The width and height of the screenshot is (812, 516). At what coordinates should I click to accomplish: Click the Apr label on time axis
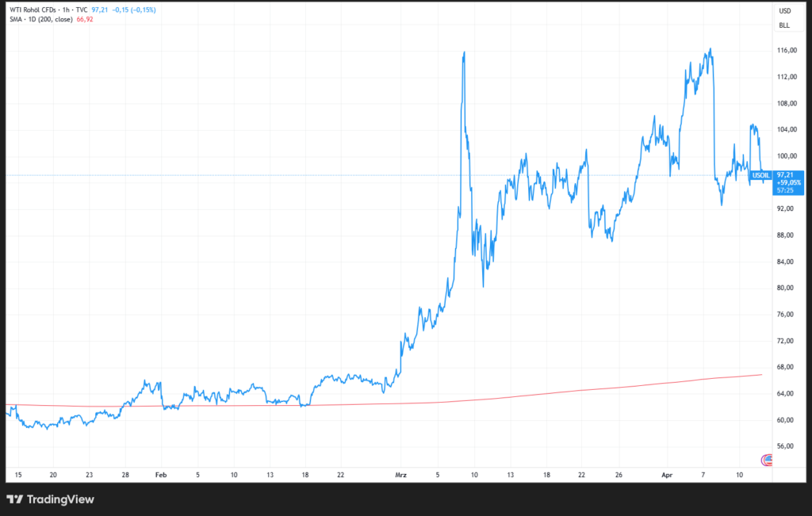pos(665,475)
